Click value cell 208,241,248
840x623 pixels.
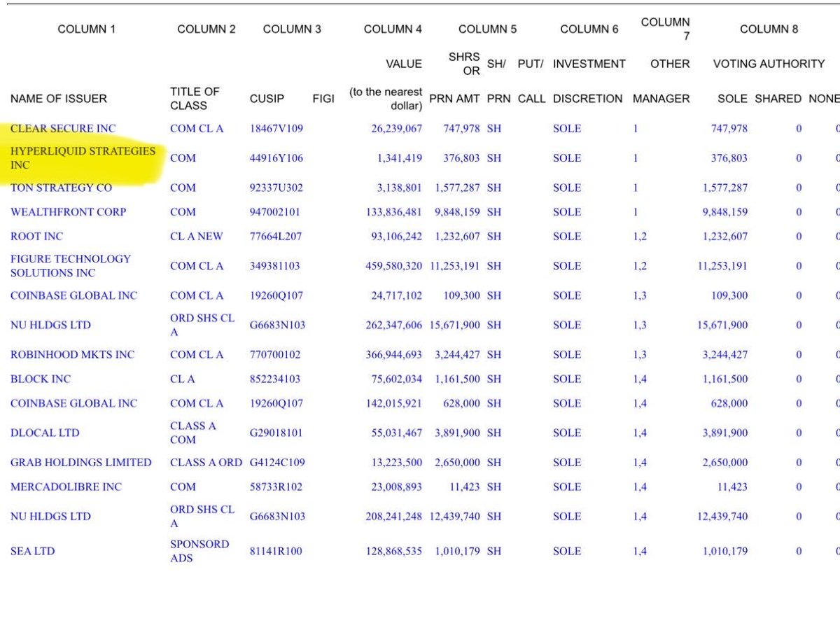tap(394, 517)
